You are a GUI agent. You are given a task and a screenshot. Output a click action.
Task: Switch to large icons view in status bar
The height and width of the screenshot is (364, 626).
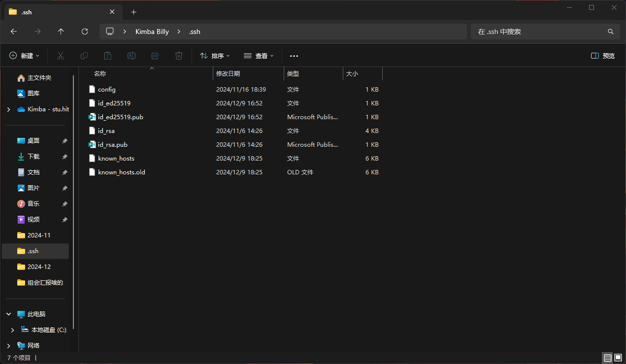618,358
